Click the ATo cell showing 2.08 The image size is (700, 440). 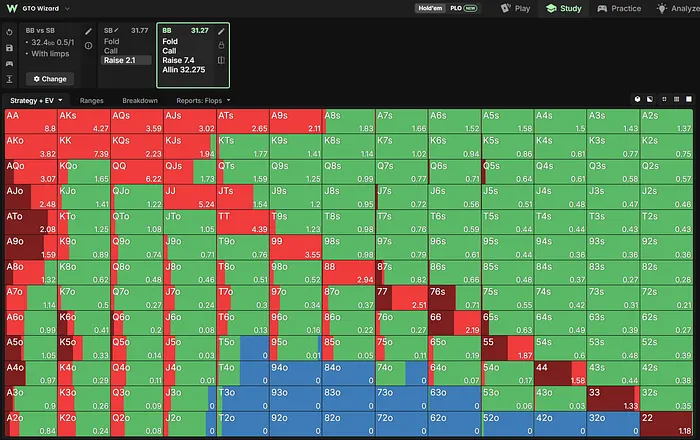click(x=31, y=222)
